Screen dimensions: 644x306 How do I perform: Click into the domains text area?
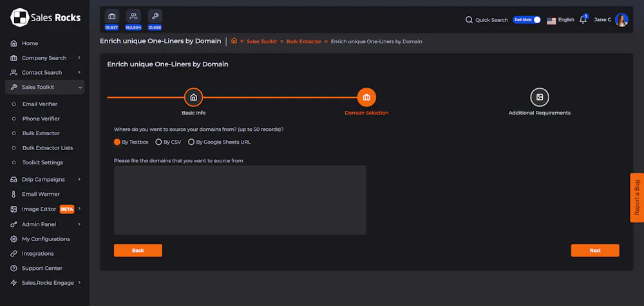click(x=240, y=200)
